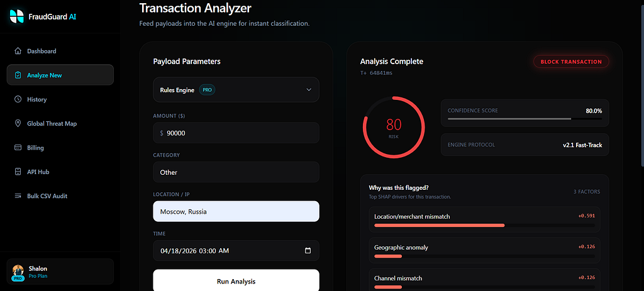
Task: Click the circular 80 risk gauge
Action: click(394, 127)
